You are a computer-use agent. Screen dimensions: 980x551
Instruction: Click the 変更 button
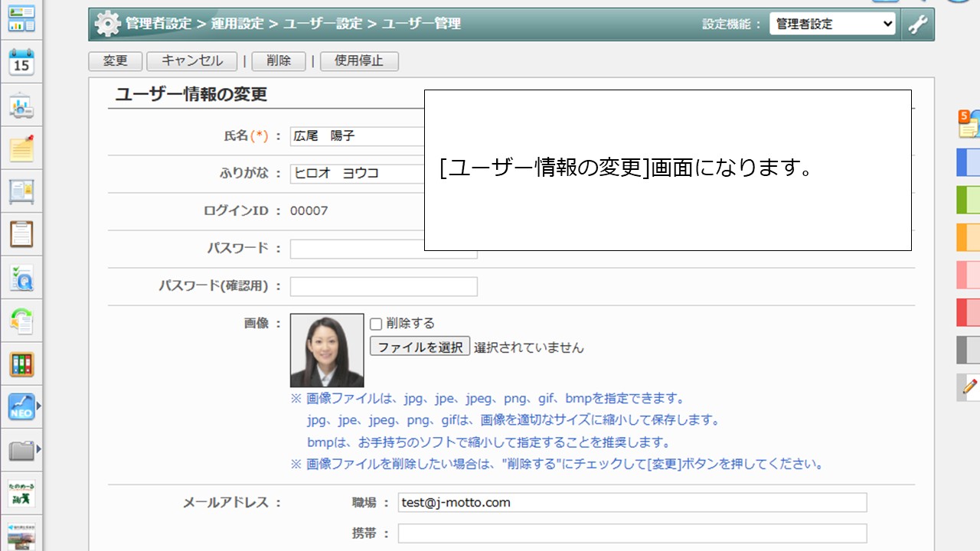click(x=115, y=61)
